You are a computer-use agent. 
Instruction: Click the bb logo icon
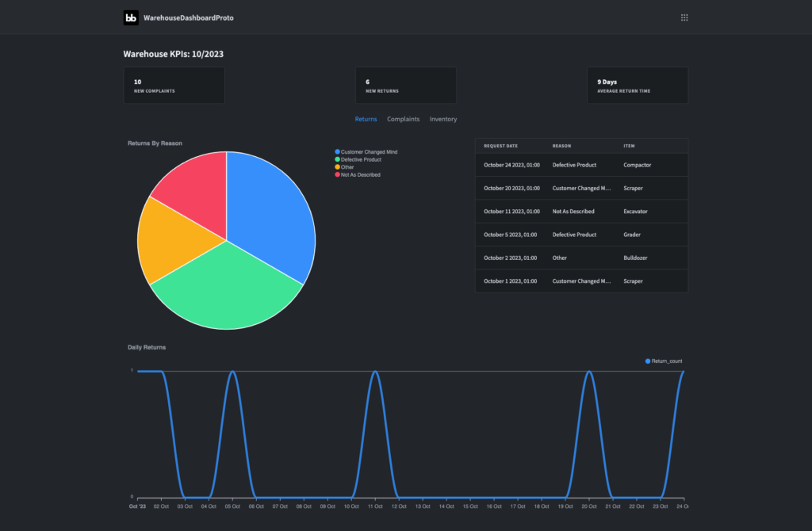click(131, 17)
